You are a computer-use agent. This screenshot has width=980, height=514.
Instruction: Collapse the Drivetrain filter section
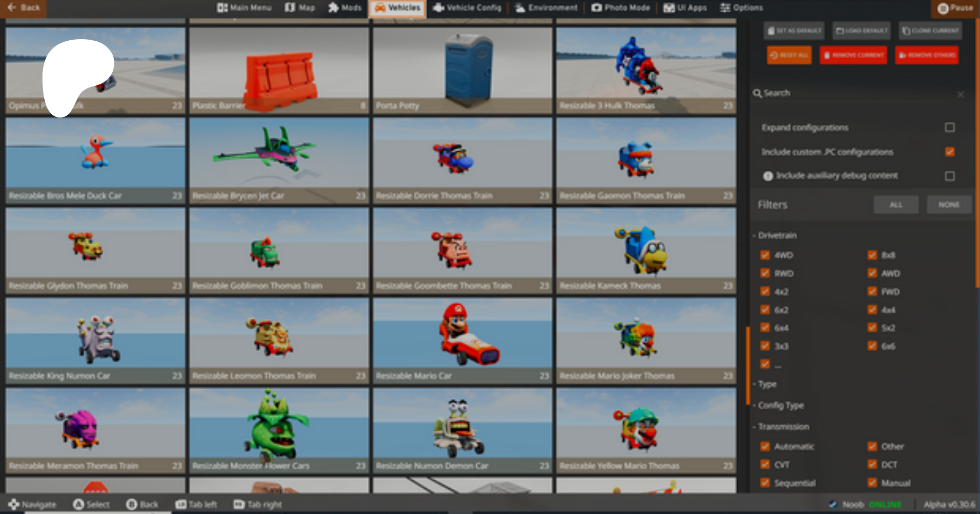776,236
